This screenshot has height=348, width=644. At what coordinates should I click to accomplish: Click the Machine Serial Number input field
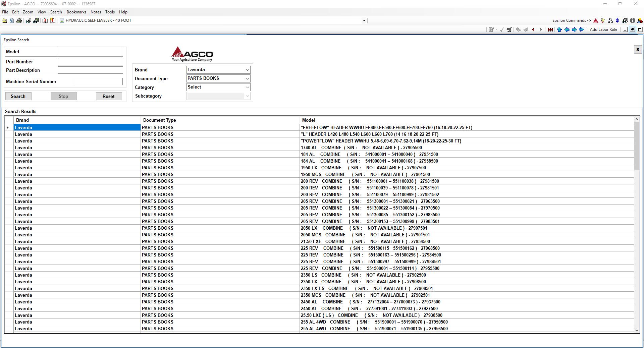pyautogui.click(x=99, y=81)
